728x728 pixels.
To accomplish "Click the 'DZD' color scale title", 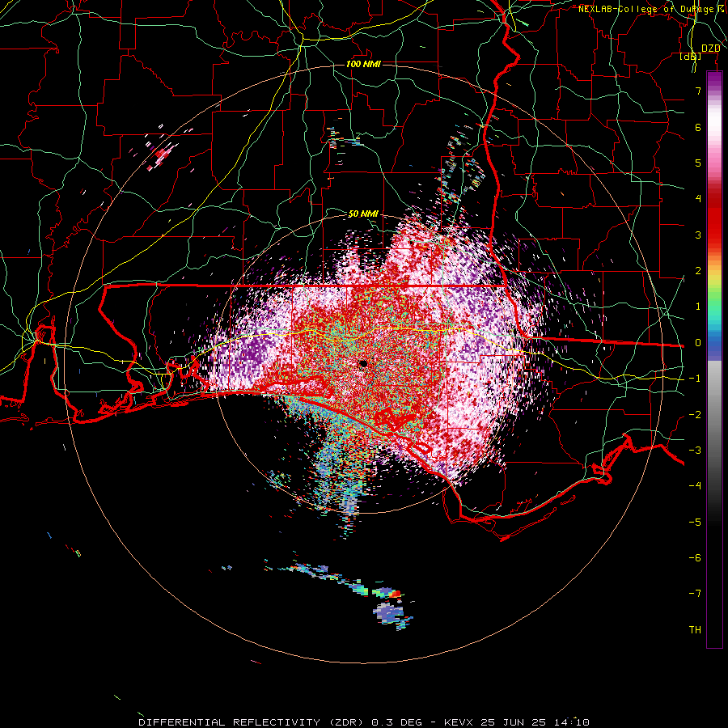I will [711, 49].
